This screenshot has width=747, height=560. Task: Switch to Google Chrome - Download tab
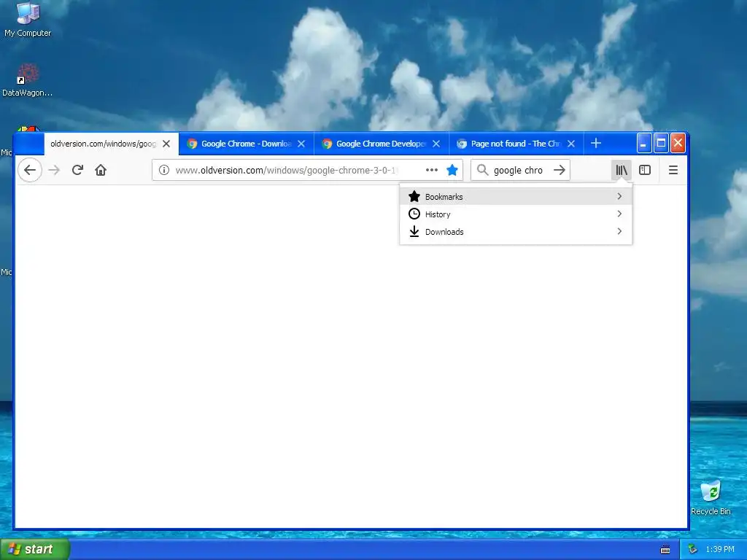(x=247, y=144)
